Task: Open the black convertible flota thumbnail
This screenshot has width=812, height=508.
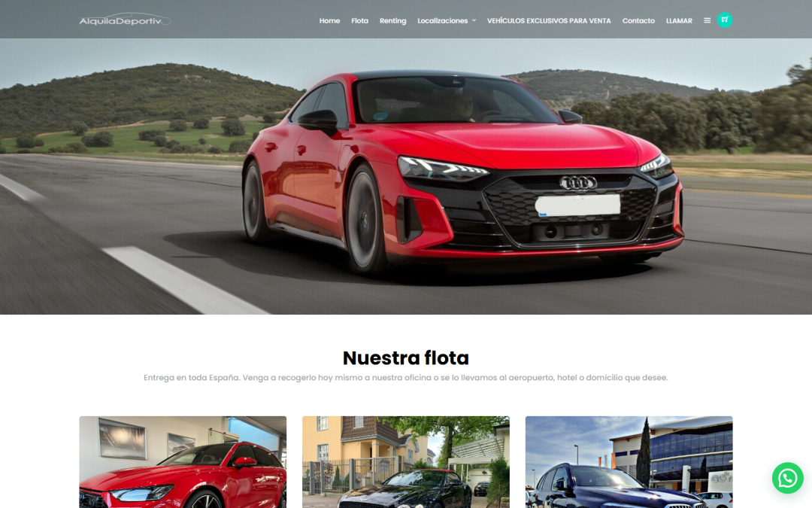Action: pyautogui.click(x=405, y=462)
